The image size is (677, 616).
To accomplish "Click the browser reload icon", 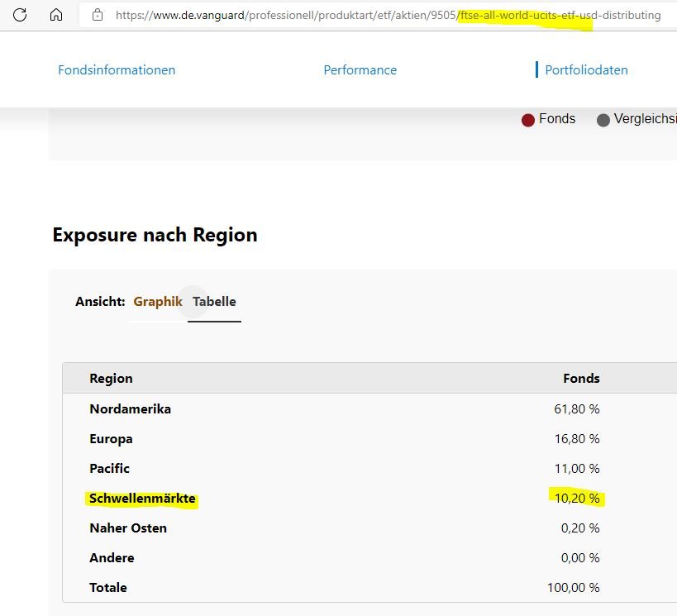I will pos(20,15).
